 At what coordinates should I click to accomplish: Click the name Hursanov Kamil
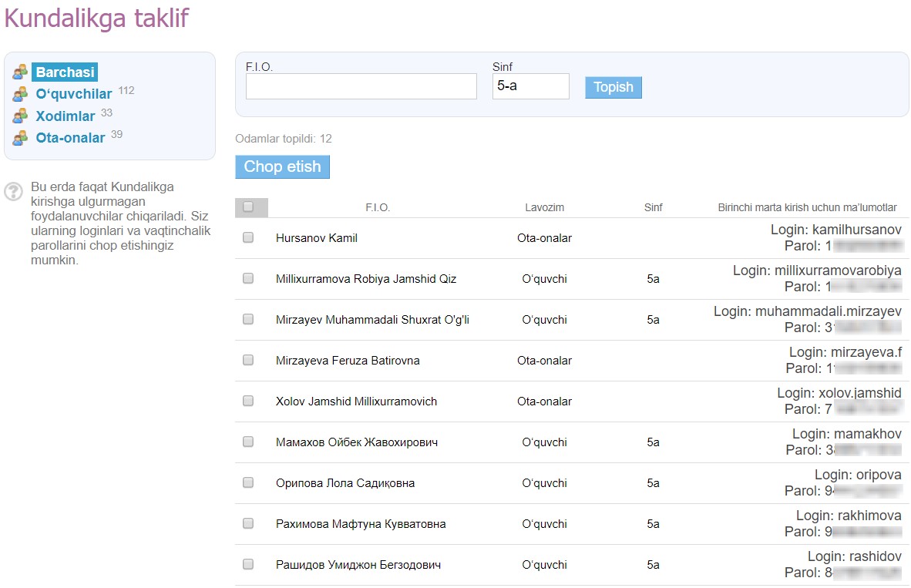point(317,238)
